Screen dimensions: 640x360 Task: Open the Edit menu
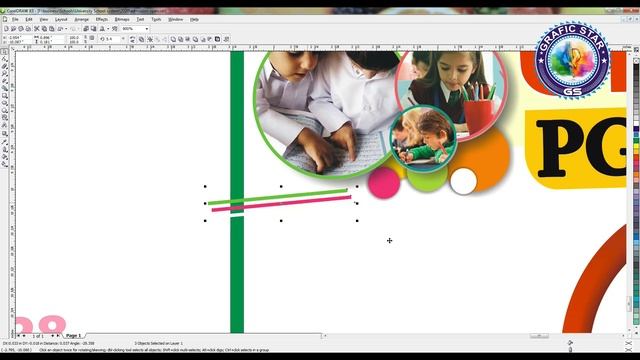point(29,19)
